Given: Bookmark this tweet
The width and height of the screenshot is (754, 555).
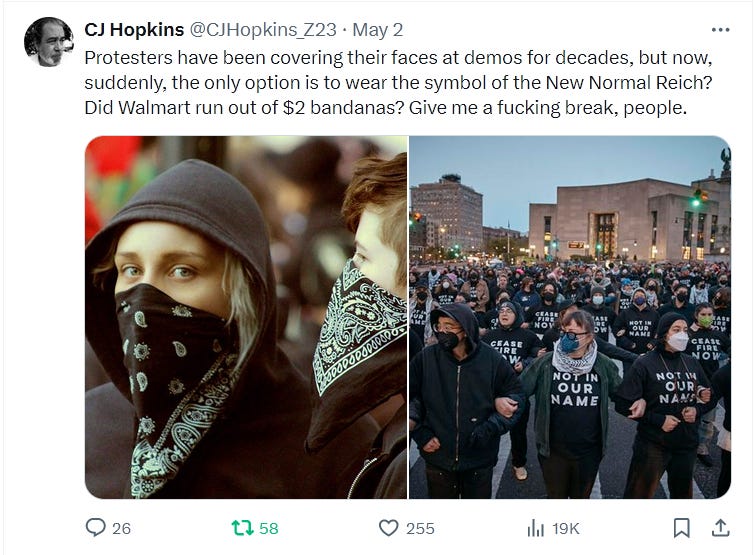Looking at the screenshot, I should tap(682, 528).
